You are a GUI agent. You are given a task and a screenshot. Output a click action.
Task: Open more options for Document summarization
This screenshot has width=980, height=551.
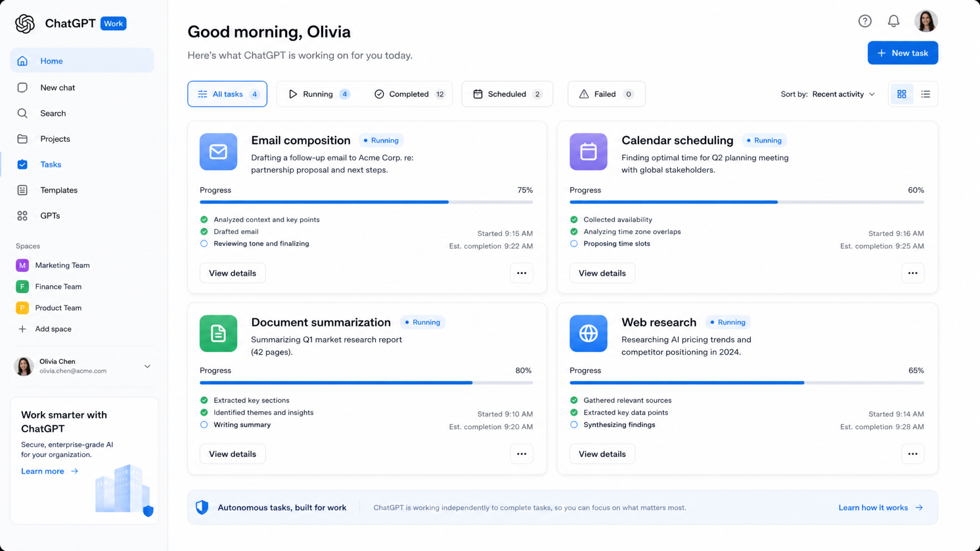point(522,454)
